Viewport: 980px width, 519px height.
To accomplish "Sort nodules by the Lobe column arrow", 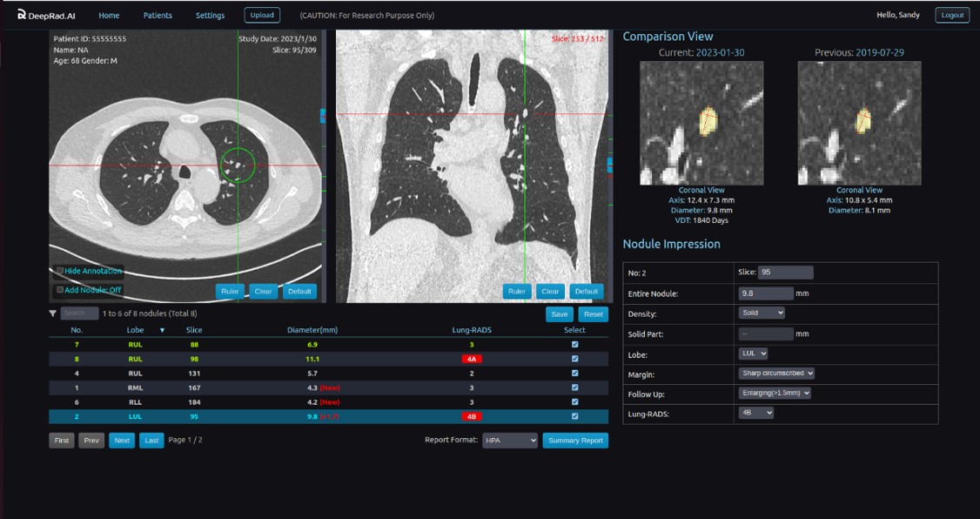I will pos(161,331).
